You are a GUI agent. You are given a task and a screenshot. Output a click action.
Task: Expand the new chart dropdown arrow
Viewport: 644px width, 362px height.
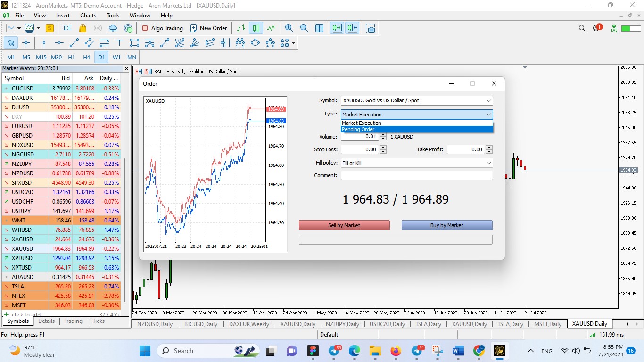coord(18,28)
